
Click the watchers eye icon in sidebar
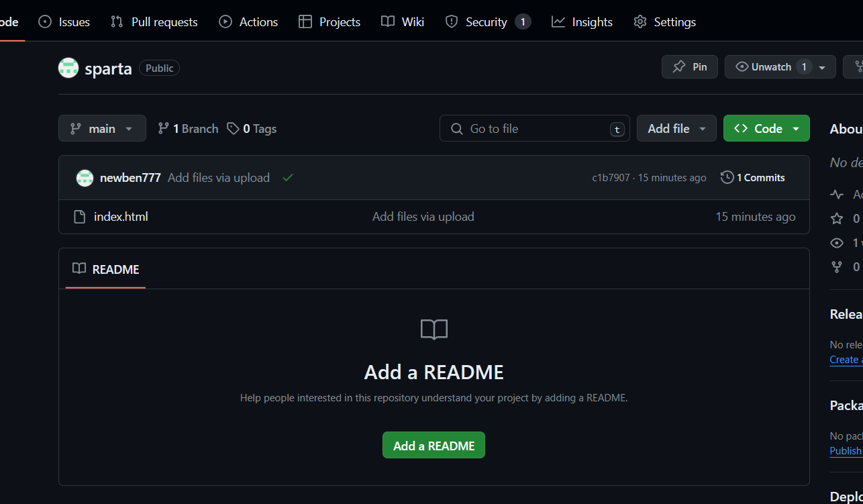coord(837,242)
